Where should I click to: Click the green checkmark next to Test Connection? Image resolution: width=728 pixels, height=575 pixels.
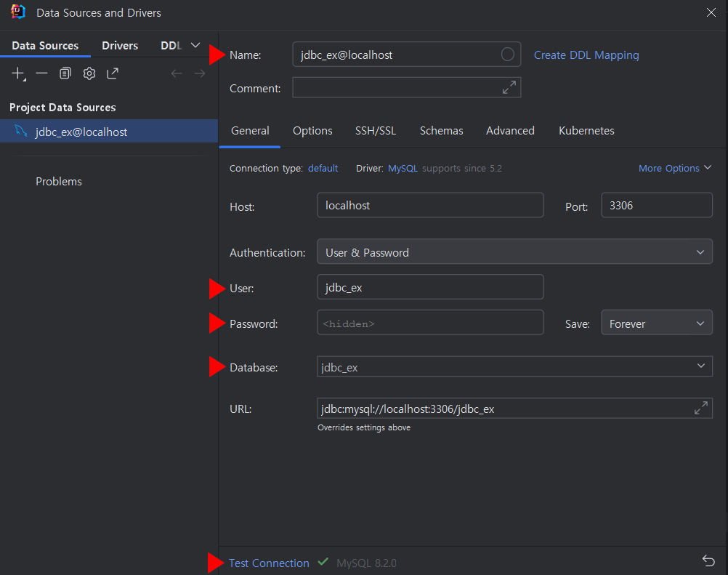[x=323, y=562]
